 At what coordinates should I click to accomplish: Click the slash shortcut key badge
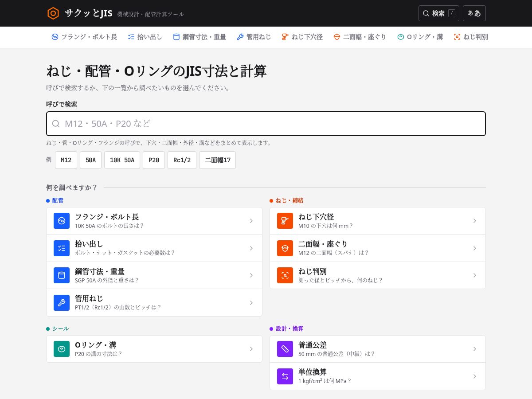(x=452, y=13)
